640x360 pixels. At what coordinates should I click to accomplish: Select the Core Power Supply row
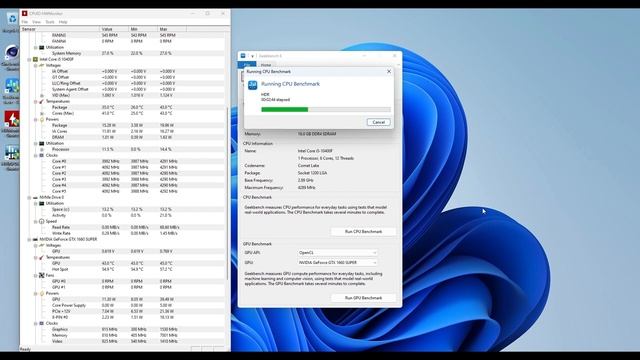tap(122, 305)
